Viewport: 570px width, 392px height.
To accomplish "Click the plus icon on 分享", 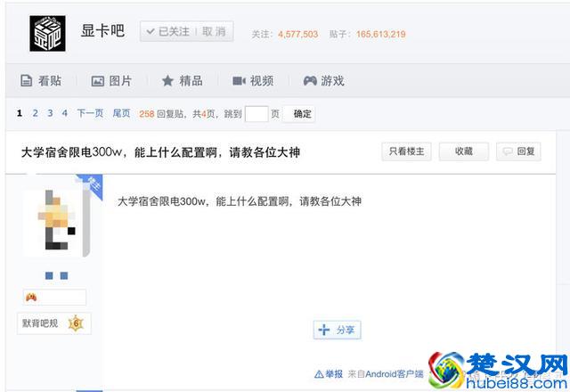I will pyautogui.click(x=324, y=330).
